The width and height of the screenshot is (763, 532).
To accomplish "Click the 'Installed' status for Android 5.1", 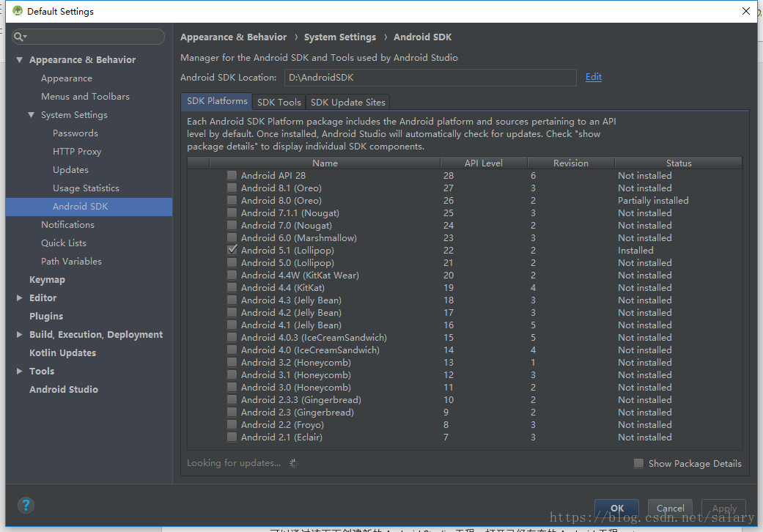I will click(x=635, y=250).
